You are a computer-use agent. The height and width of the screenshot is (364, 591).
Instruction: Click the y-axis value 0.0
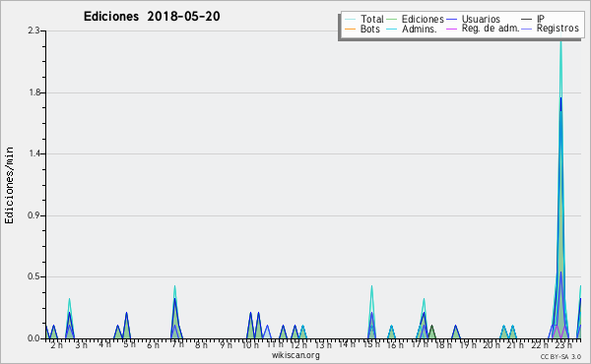tap(33, 338)
